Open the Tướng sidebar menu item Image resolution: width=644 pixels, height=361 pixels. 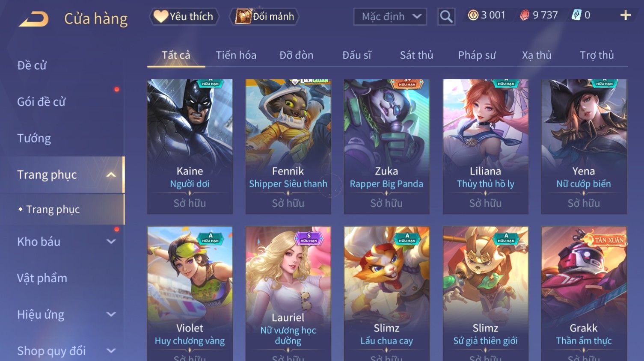click(34, 138)
